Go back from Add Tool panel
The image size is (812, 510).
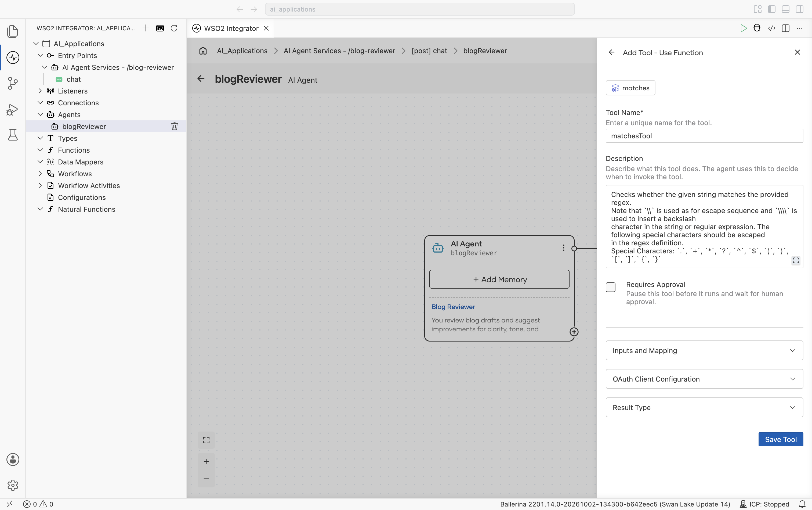[611, 53]
